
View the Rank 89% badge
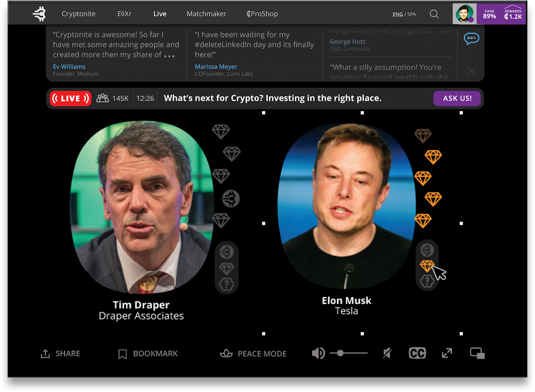click(490, 14)
